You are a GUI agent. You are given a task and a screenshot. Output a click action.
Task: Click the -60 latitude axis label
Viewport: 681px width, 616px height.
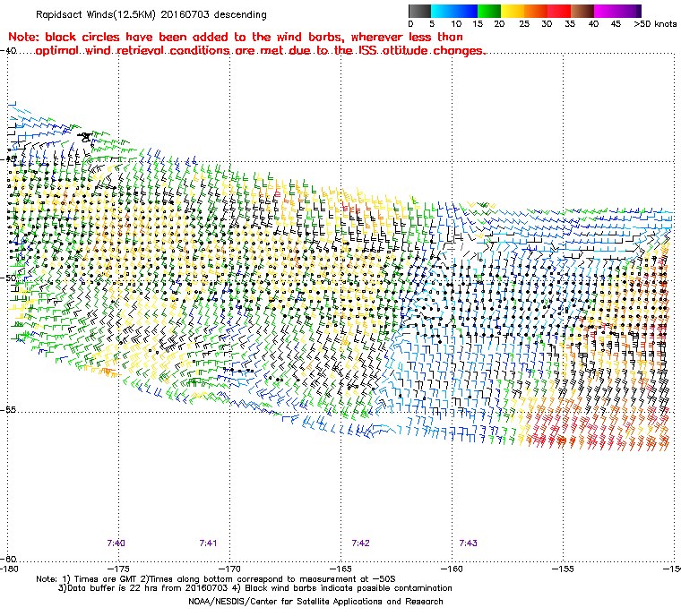coord(9,559)
